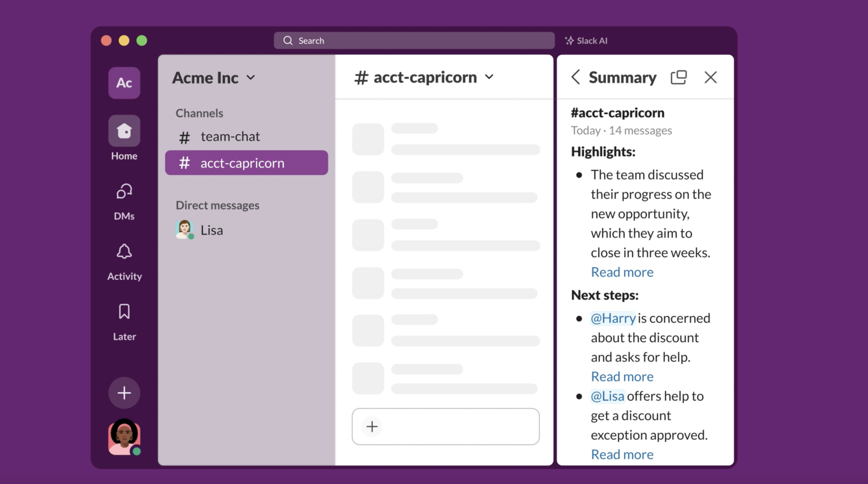Screen dimensions: 868x484
Task: Open the Activity bell icon
Action: click(124, 252)
